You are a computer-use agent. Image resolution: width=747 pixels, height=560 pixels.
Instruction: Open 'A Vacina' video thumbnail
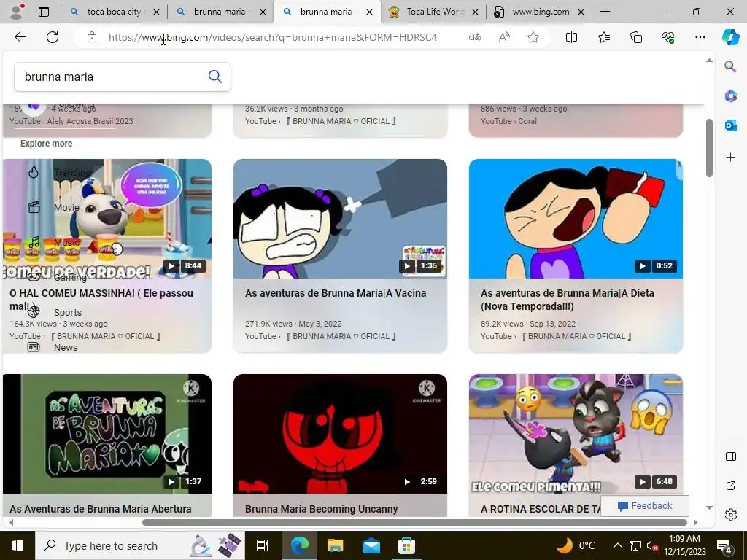click(340, 219)
